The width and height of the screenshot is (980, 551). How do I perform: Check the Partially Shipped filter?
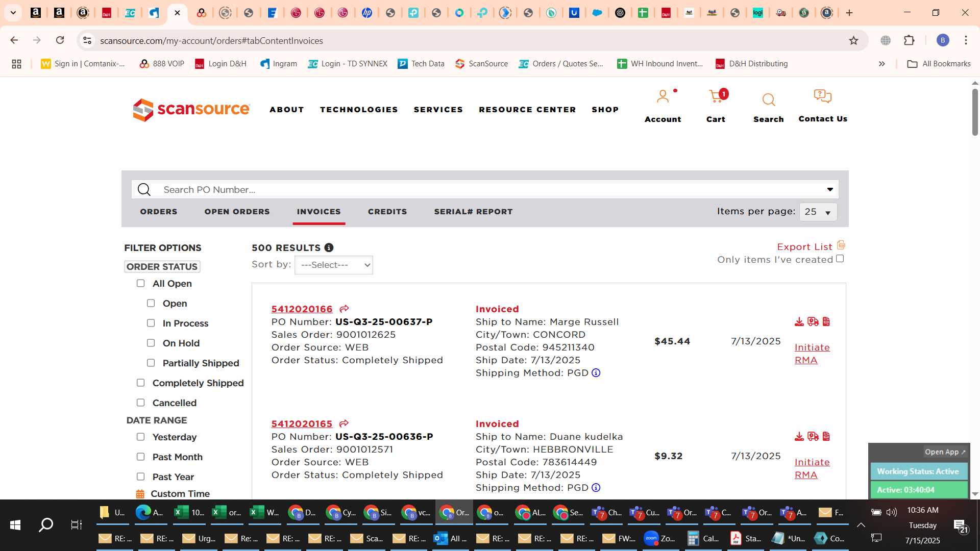pos(151,363)
